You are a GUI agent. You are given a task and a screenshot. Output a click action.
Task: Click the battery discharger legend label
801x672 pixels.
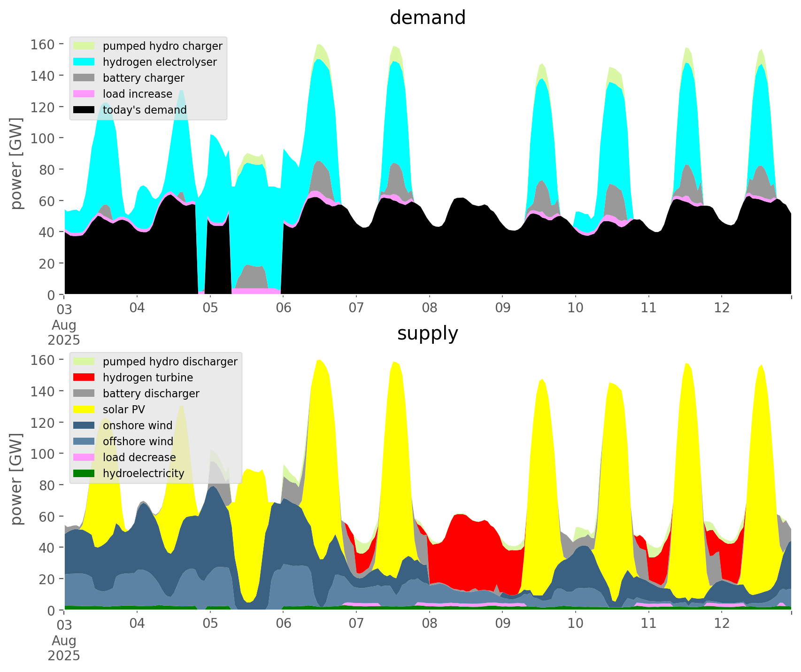tap(151, 394)
